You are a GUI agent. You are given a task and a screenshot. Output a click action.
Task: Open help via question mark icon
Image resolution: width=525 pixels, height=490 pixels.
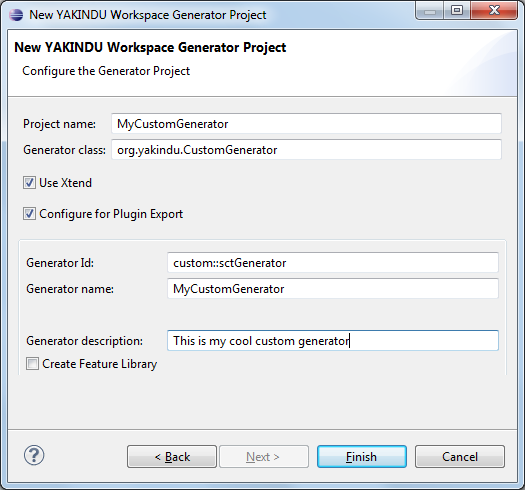(x=34, y=456)
